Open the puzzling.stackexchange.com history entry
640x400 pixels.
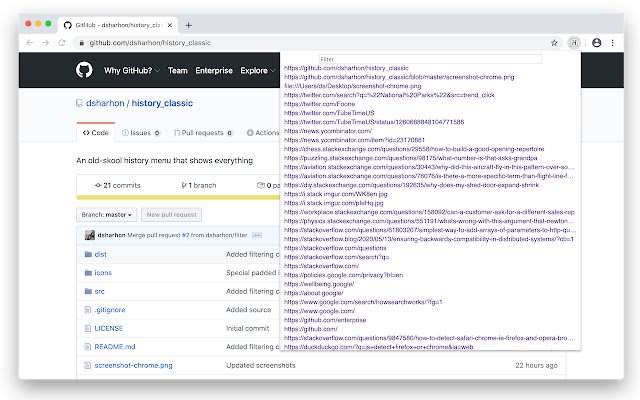[x=411, y=158]
